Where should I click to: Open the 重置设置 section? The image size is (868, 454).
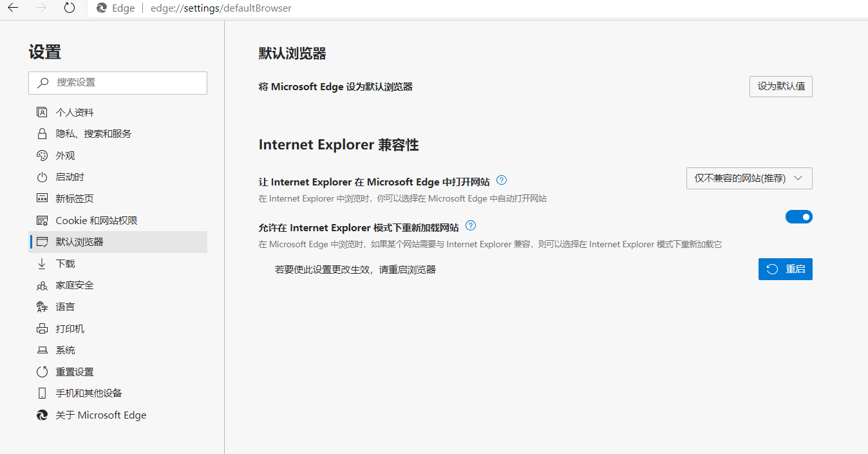coord(77,372)
